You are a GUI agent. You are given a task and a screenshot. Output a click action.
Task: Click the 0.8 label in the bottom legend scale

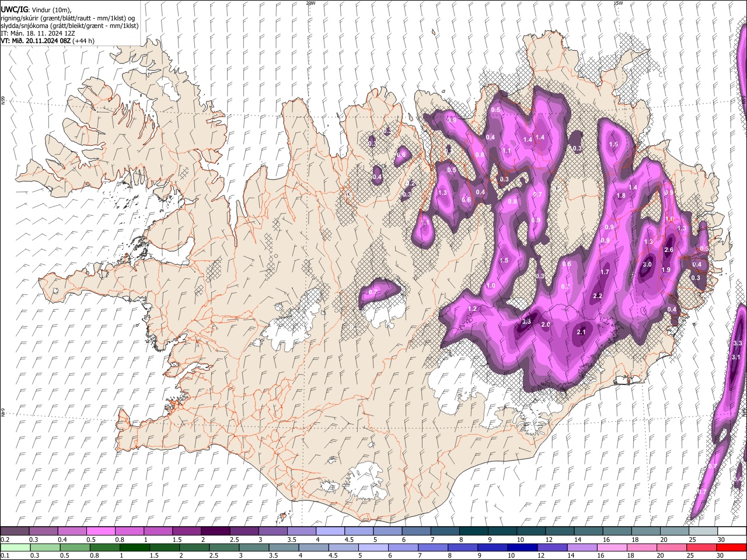coord(95,555)
